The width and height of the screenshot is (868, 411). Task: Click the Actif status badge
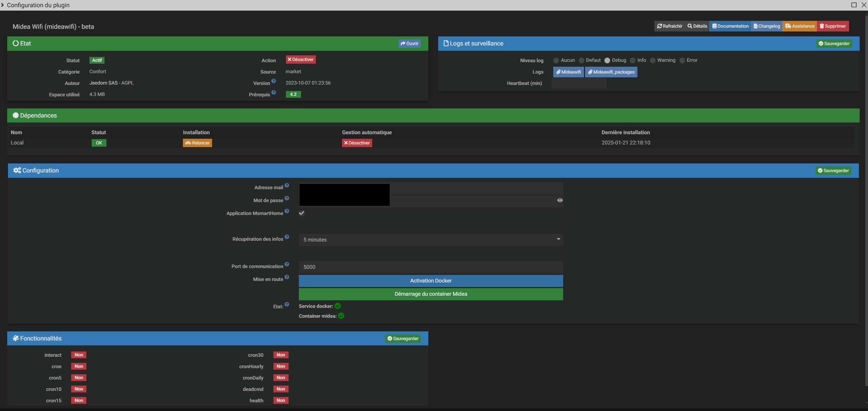coord(97,60)
